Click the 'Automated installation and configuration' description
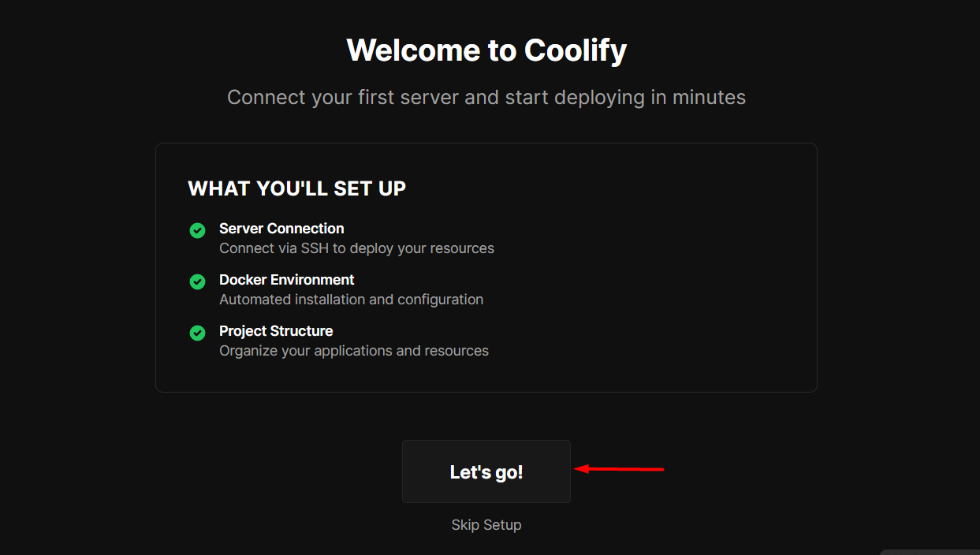Screen dimensions: 980x555 pyautogui.click(x=351, y=300)
